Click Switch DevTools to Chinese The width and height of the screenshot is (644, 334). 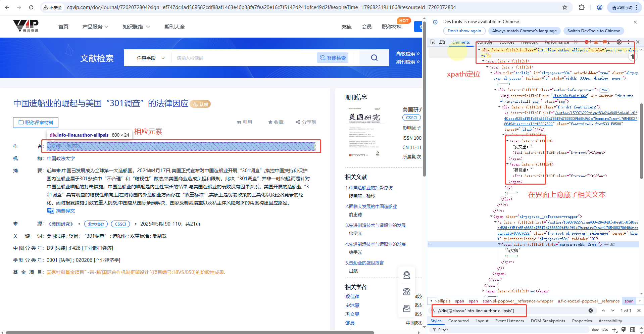(x=593, y=31)
